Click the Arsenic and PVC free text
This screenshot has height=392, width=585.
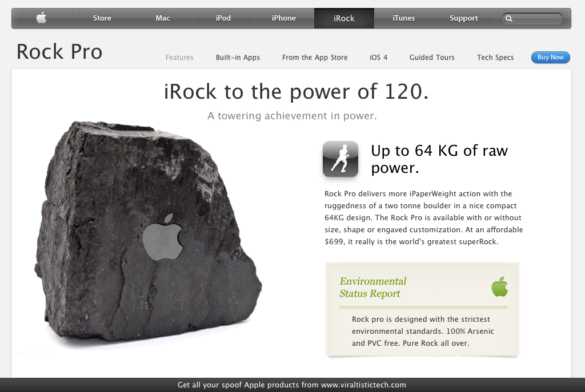coord(423,332)
